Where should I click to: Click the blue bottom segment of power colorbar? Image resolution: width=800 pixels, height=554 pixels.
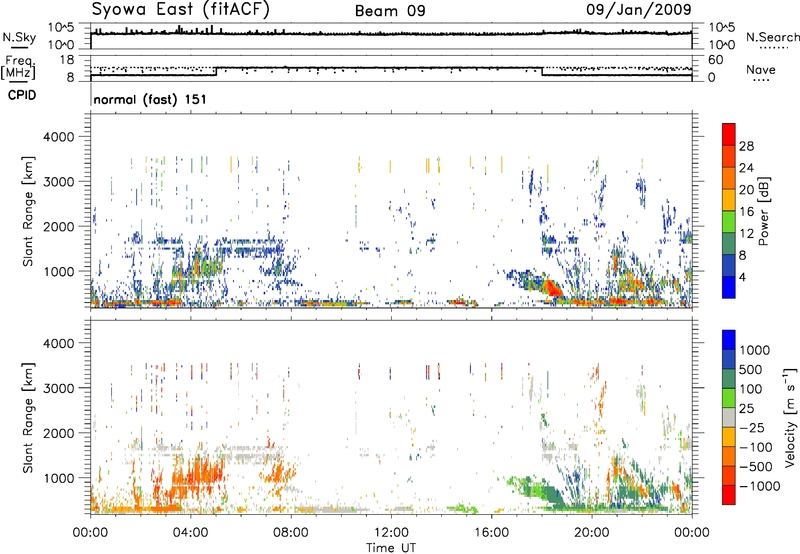click(x=729, y=287)
